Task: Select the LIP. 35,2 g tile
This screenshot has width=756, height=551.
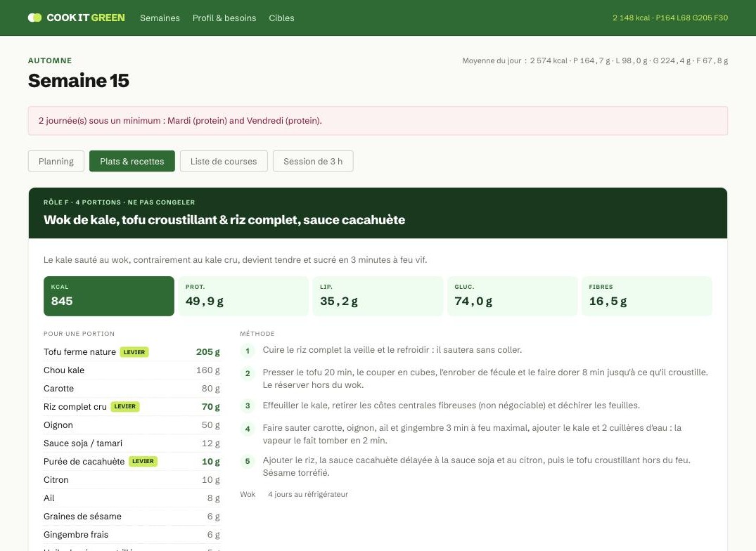Action: click(x=378, y=296)
